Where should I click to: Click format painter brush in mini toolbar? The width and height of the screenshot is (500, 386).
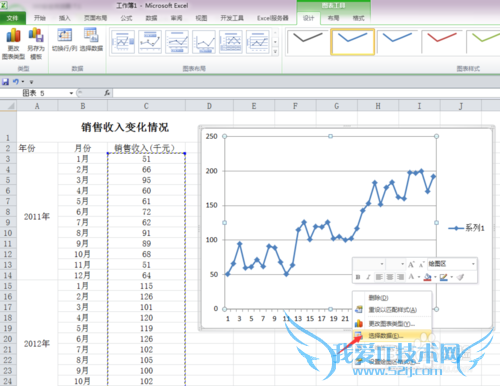click(x=460, y=277)
